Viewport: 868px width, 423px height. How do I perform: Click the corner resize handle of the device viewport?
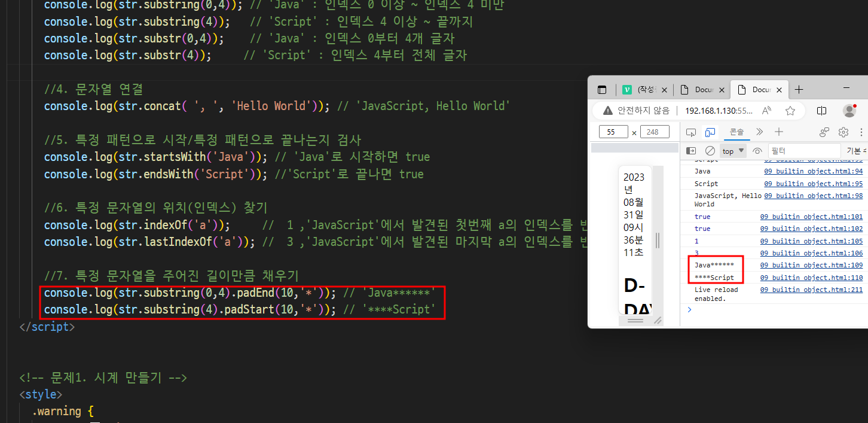pos(658,321)
